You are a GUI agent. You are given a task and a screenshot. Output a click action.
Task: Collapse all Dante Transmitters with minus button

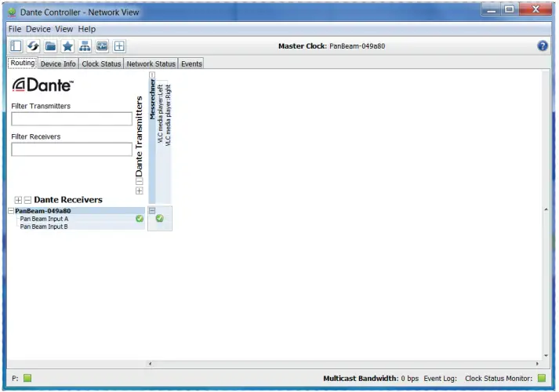[140, 181]
